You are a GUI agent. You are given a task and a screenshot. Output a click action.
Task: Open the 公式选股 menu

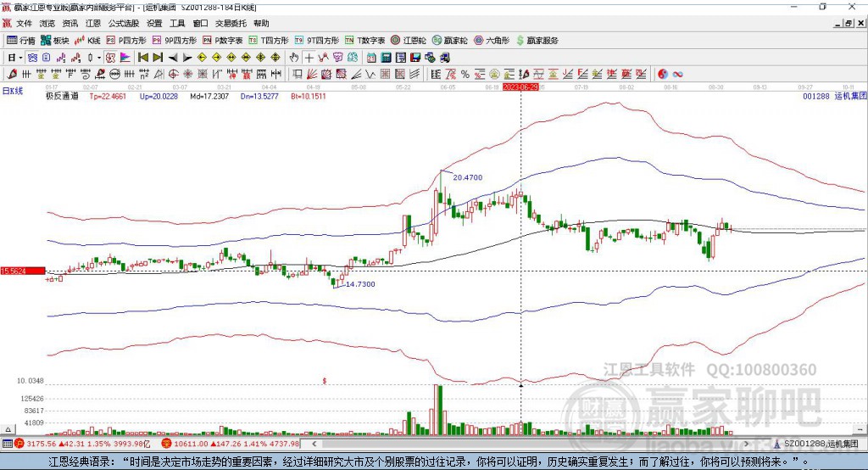tap(124, 23)
